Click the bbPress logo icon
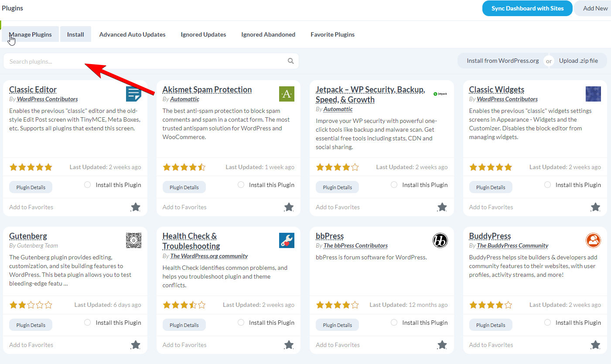Image resolution: width=611 pixels, height=364 pixels. 440,240
